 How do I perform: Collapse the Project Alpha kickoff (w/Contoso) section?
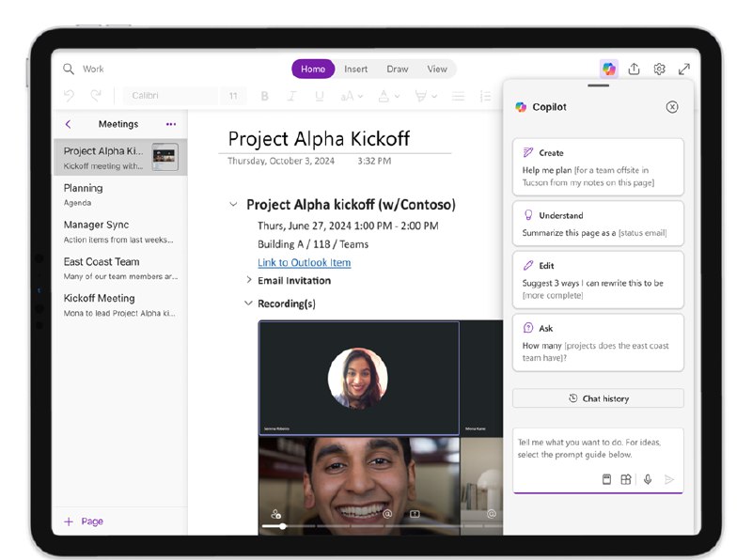[x=233, y=204]
